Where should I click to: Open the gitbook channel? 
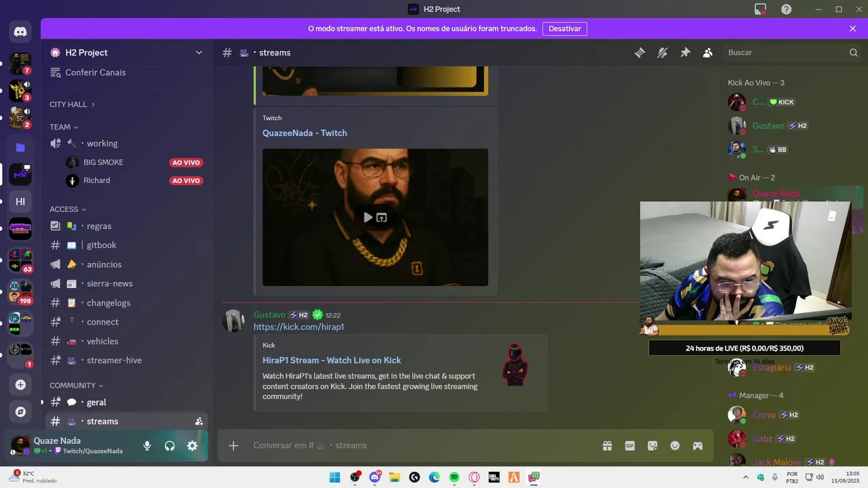[x=126, y=245]
